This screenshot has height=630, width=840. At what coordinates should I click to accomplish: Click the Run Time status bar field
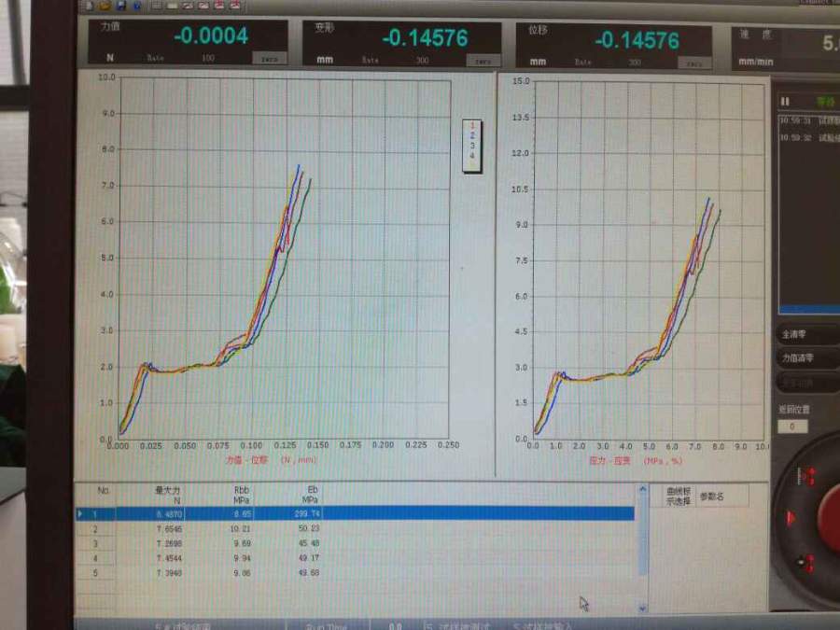327,626
